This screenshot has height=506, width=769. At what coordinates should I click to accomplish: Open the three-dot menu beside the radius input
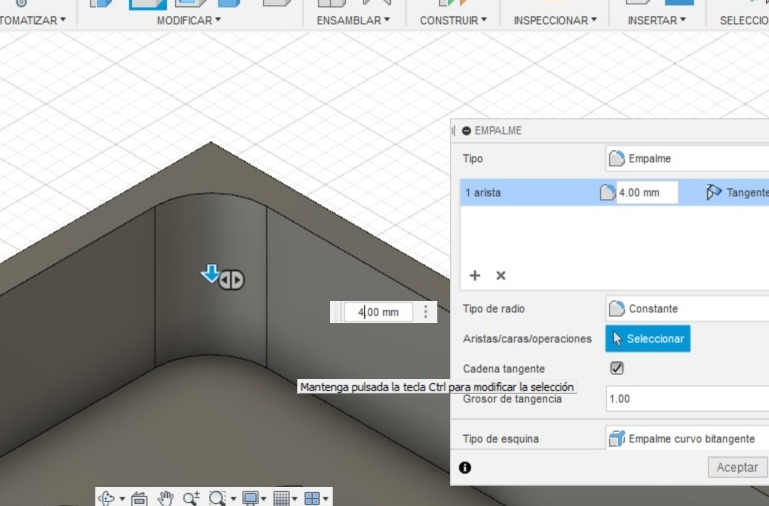[425, 312]
